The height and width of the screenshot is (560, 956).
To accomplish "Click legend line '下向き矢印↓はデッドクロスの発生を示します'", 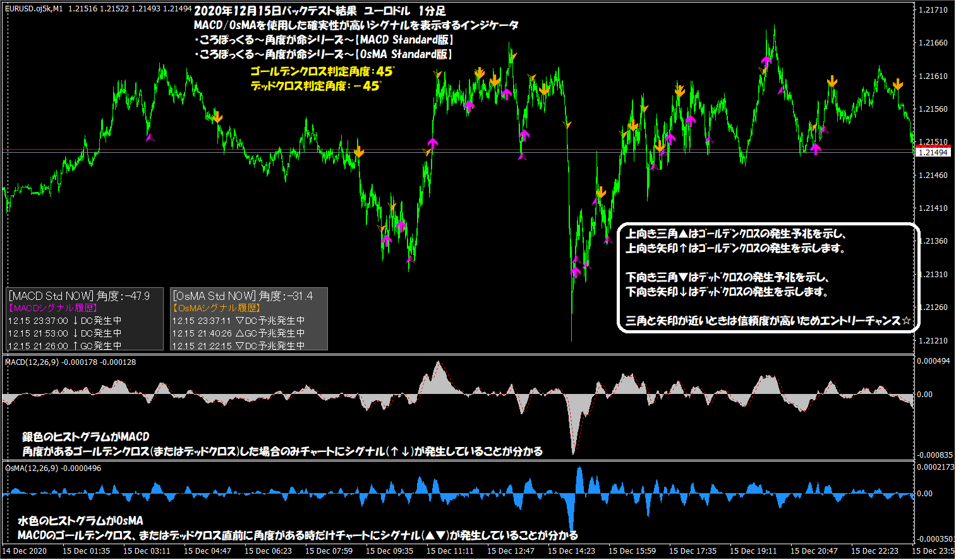I will [727, 292].
